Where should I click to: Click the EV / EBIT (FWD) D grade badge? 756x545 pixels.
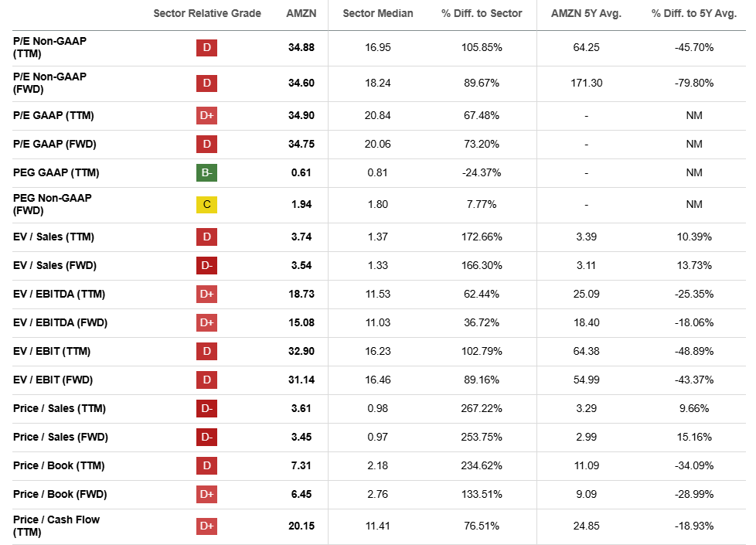206,380
